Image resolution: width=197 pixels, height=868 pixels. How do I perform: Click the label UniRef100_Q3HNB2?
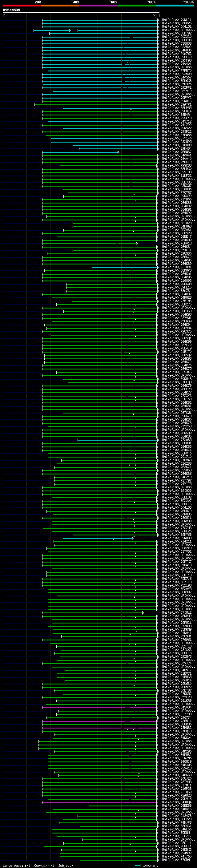pyautogui.click(x=176, y=728)
